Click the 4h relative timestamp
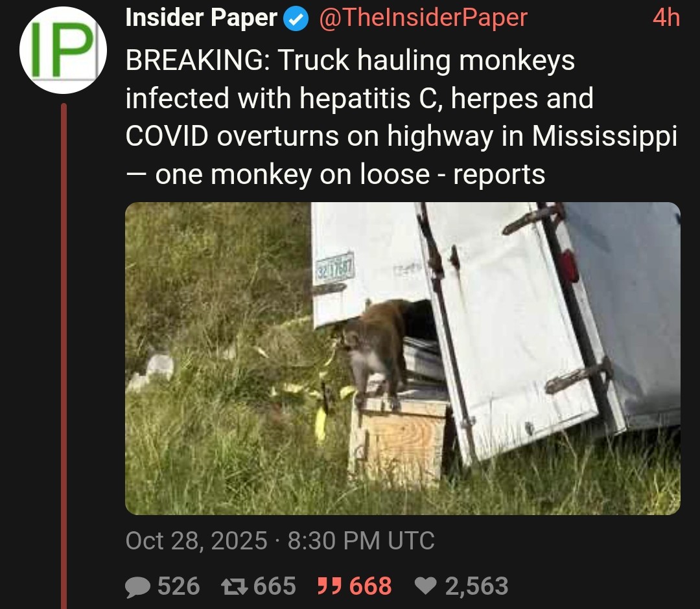 point(666,18)
